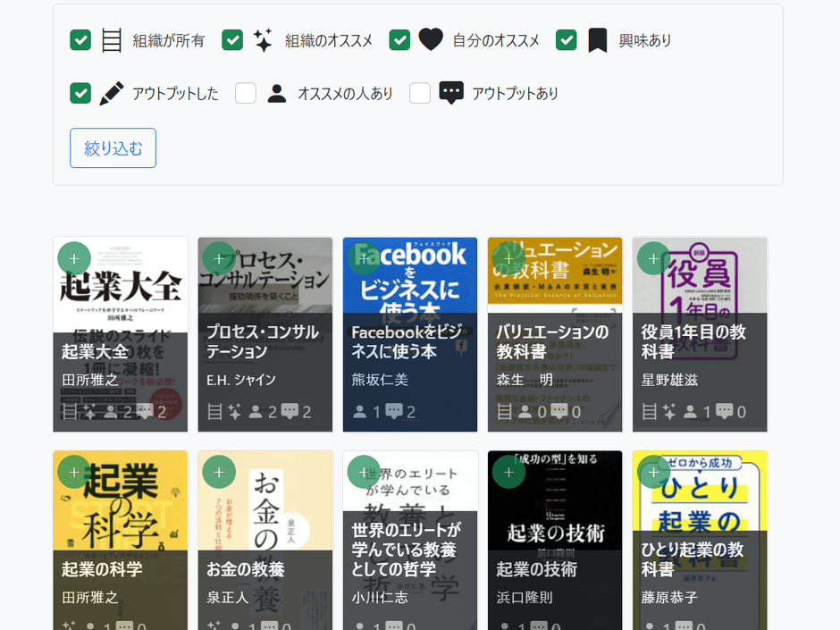Click the person icon beside オススメの人あり
This screenshot has height=630, width=840.
click(x=277, y=92)
